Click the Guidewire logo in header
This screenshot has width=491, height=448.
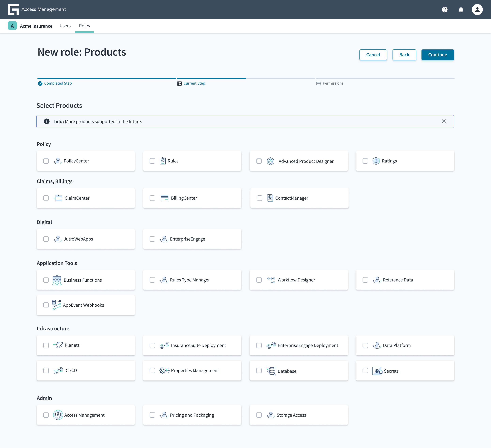click(x=13, y=10)
